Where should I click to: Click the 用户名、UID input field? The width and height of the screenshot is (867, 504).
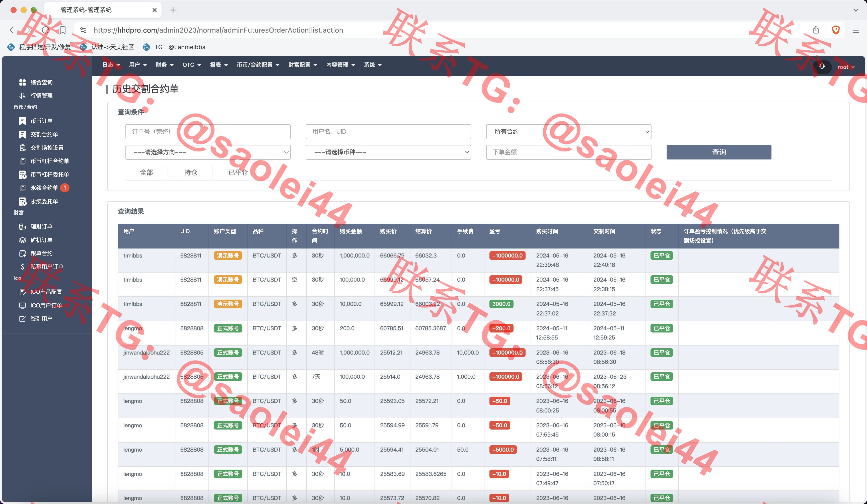coord(388,132)
